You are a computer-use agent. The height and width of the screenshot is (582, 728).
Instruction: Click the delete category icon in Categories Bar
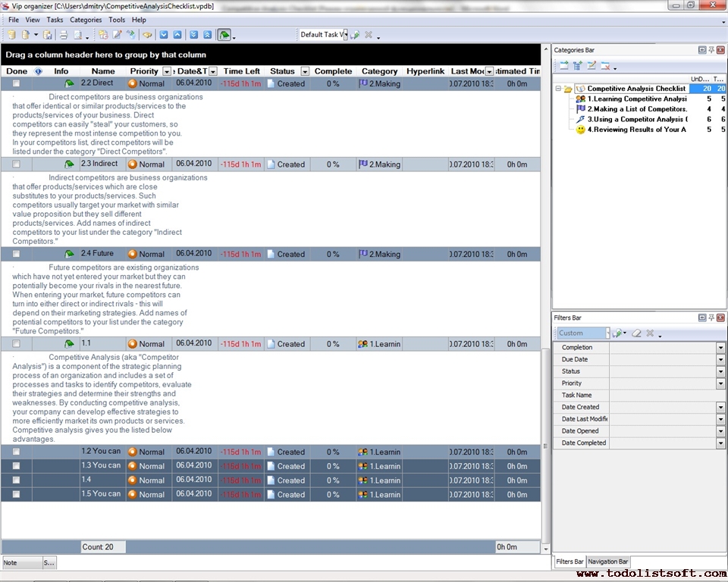coord(605,67)
